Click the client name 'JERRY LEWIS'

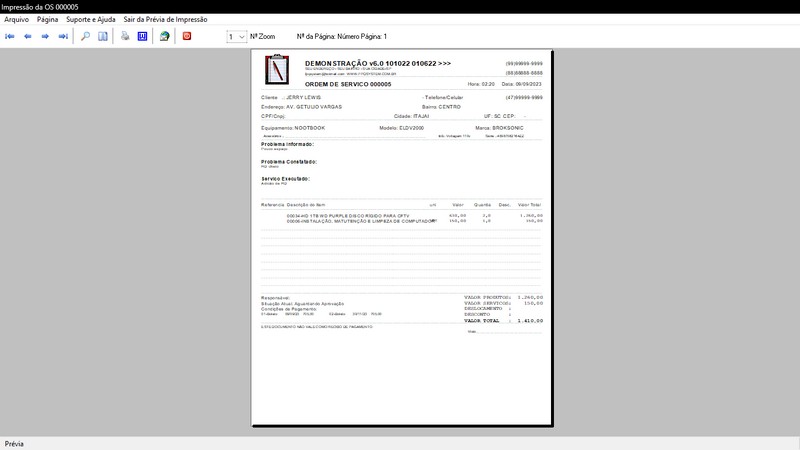(304, 97)
